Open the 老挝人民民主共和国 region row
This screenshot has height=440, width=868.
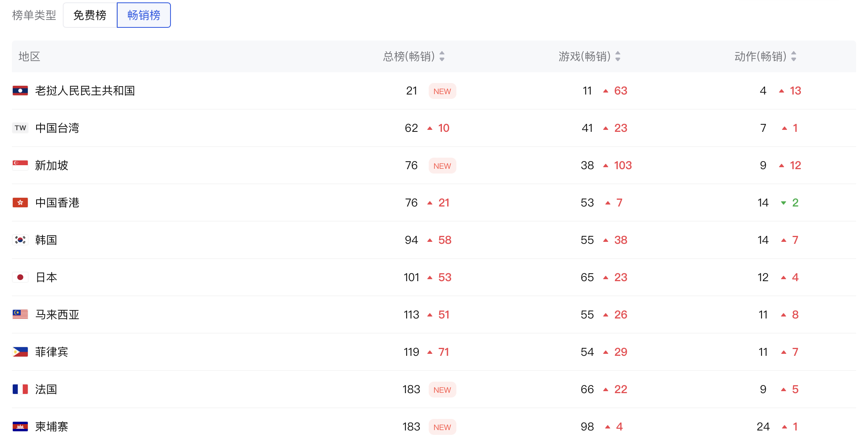85,91
